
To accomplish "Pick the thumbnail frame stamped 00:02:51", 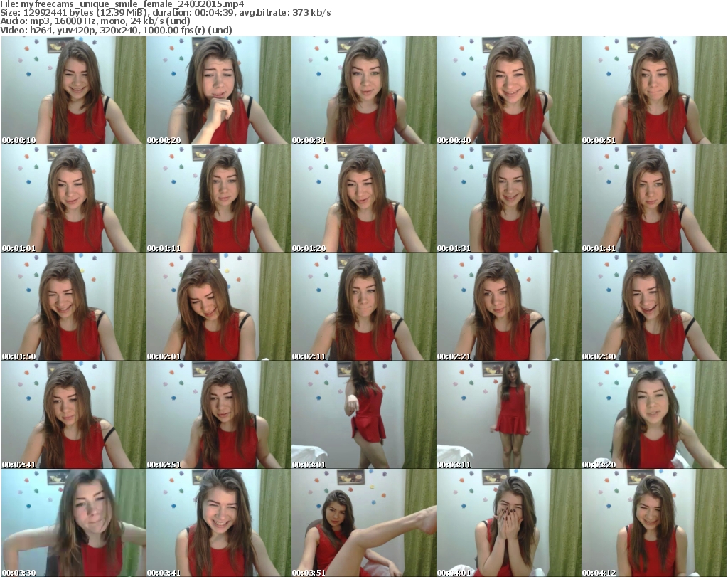I will (x=219, y=415).
